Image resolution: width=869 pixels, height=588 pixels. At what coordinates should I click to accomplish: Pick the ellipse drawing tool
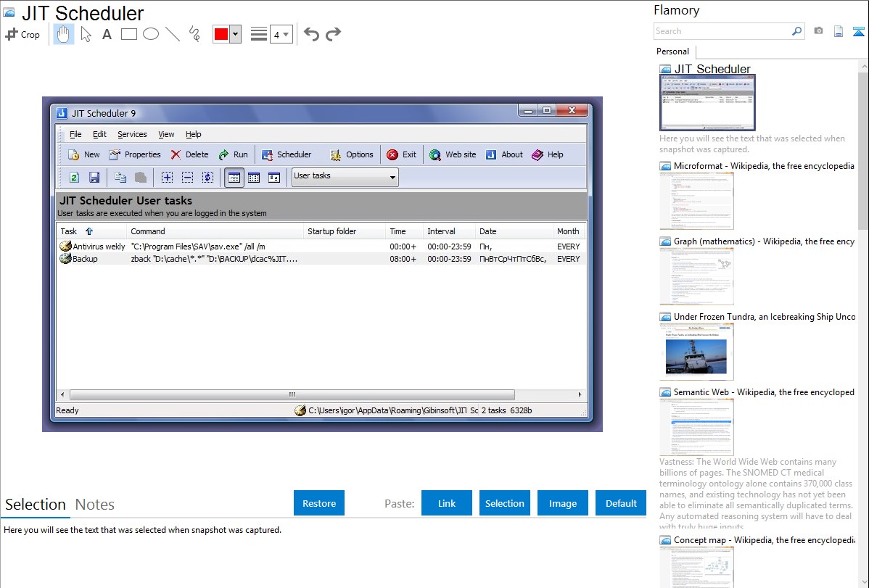coord(151,34)
